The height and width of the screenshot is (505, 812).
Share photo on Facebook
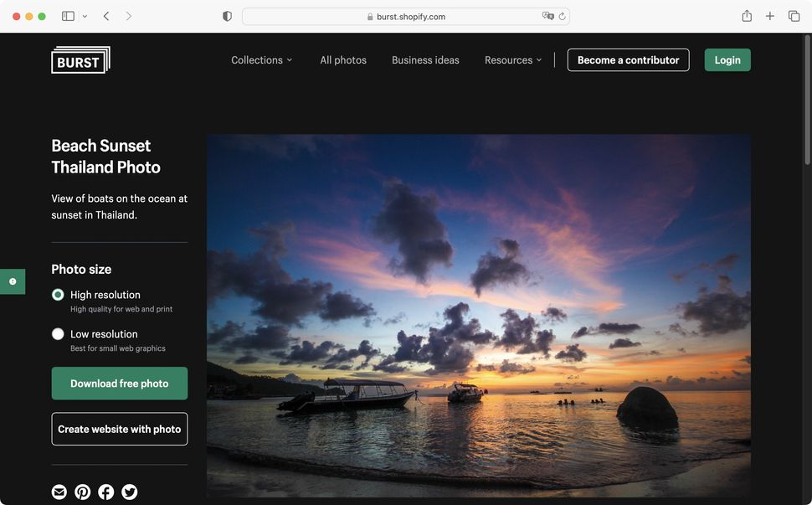[x=105, y=492]
